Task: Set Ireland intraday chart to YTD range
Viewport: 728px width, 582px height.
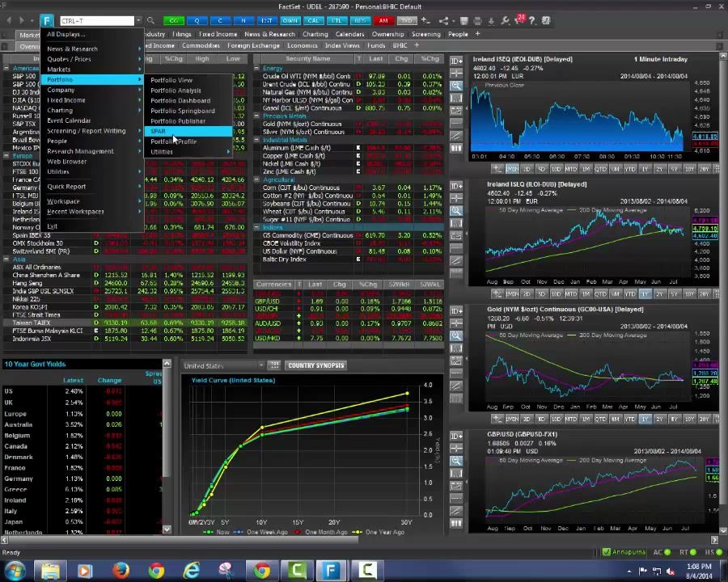Action: coord(629,169)
